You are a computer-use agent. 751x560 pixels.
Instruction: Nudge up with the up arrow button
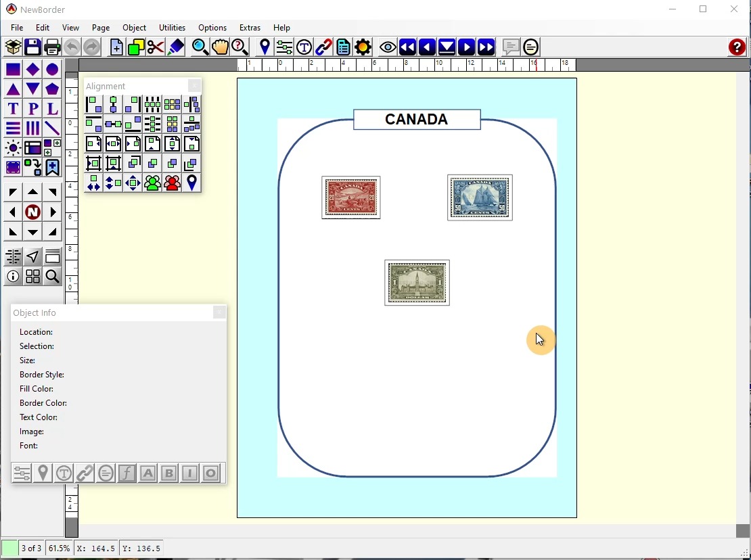click(32, 192)
